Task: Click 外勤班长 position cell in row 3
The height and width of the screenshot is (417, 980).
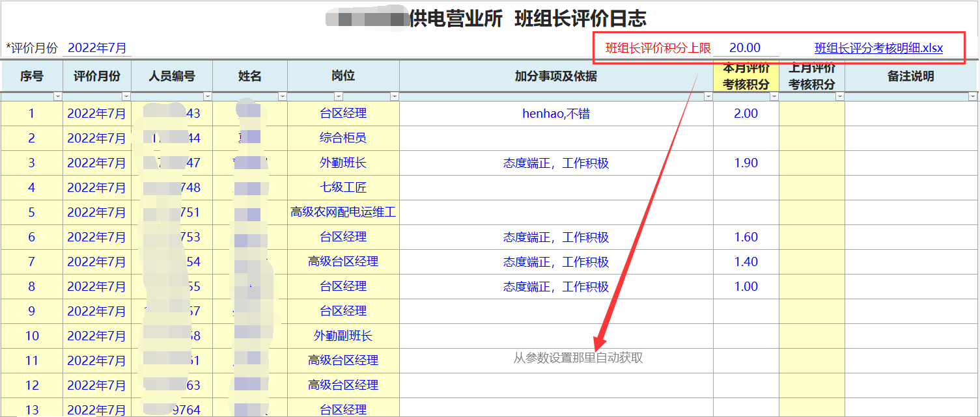Action: pyautogui.click(x=343, y=163)
